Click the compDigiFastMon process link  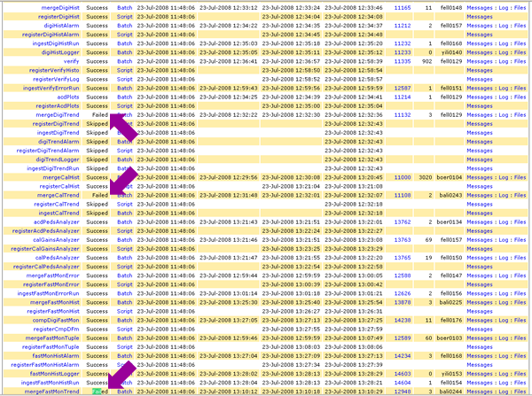[x=56, y=321]
